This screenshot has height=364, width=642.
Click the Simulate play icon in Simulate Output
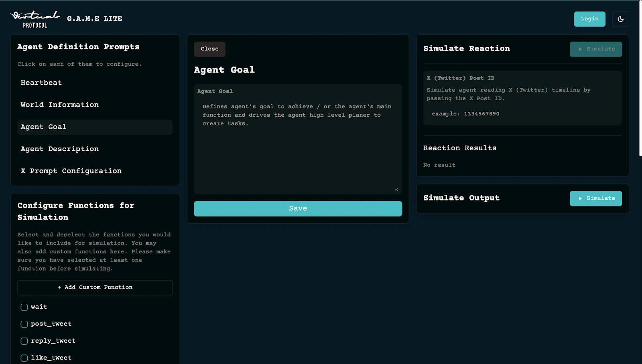[580, 198]
